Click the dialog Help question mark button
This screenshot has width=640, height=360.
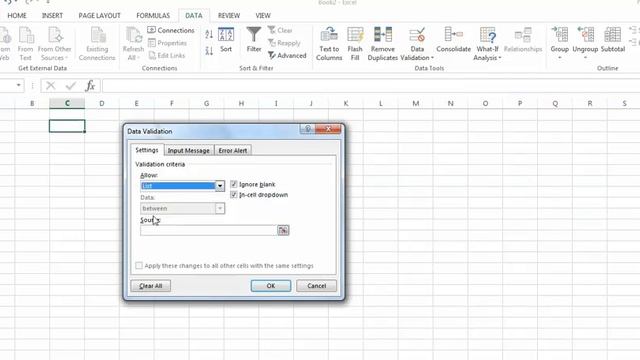(x=308, y=129)
